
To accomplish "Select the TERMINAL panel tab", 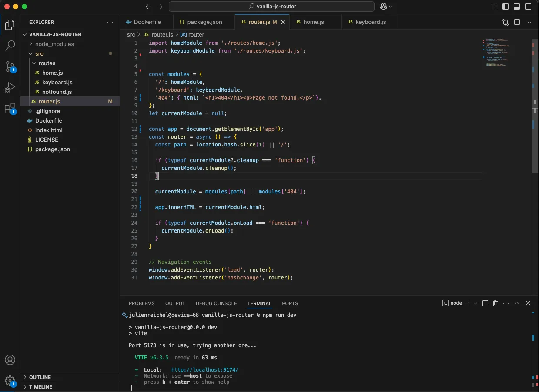I will point(259,303).
